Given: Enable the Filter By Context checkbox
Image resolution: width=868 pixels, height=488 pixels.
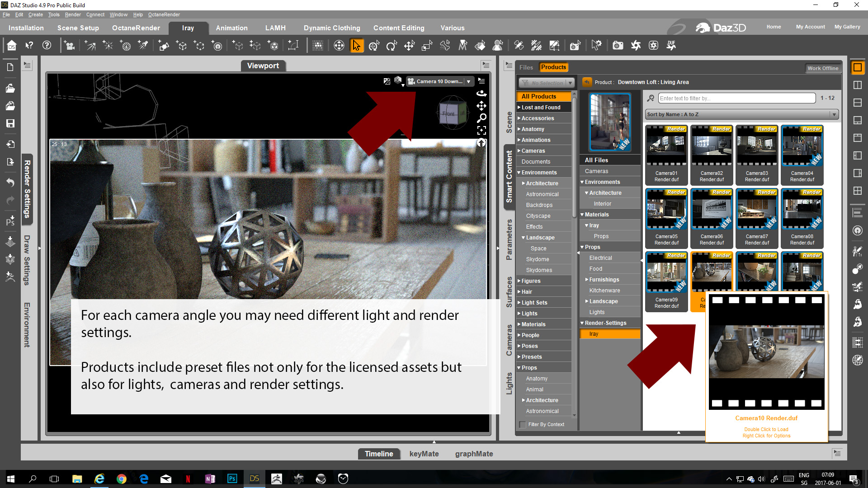Looking at the screenshot, I should coord(523,424).
